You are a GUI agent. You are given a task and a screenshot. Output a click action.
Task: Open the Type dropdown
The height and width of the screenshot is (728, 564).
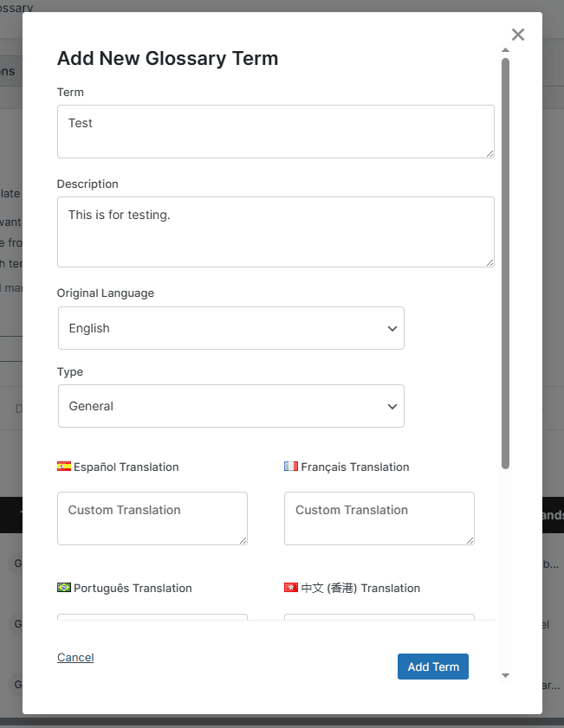[230, 406]
